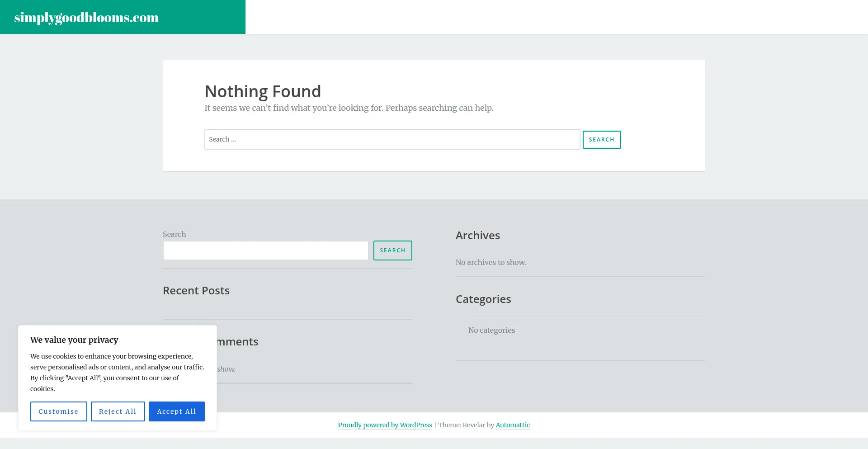Viewport: 868px width, 449px height.
Task: Focus the main search field under Nothing Found
Action: tap(392, 139)
